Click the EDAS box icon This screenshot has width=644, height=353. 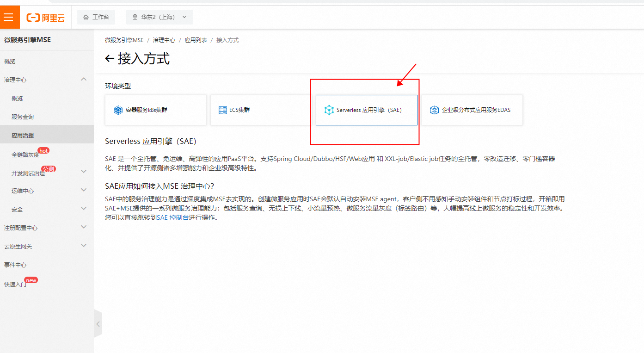point(434,110)
